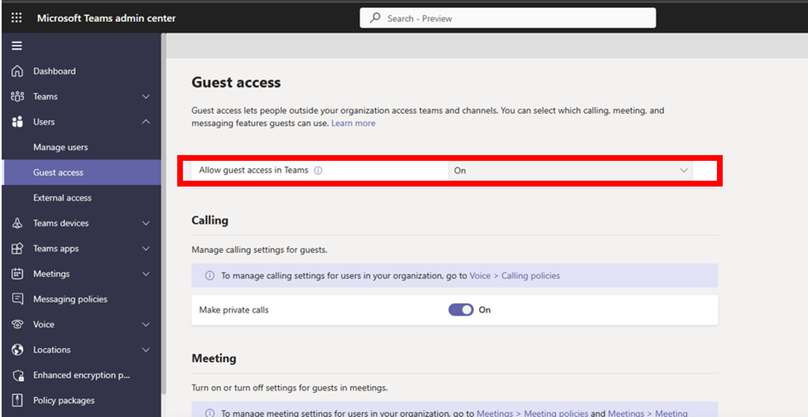Click the Dashboard home icon
Screen dimensions: 808x417
[x=17, y=71]
